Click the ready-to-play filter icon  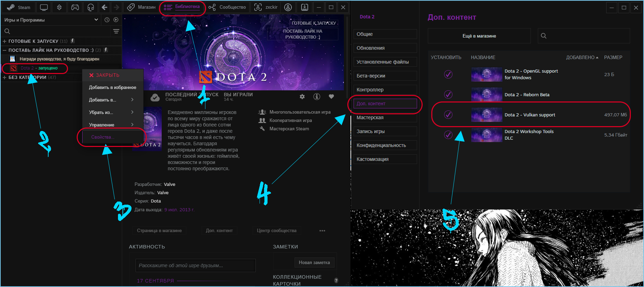(116, 20)
